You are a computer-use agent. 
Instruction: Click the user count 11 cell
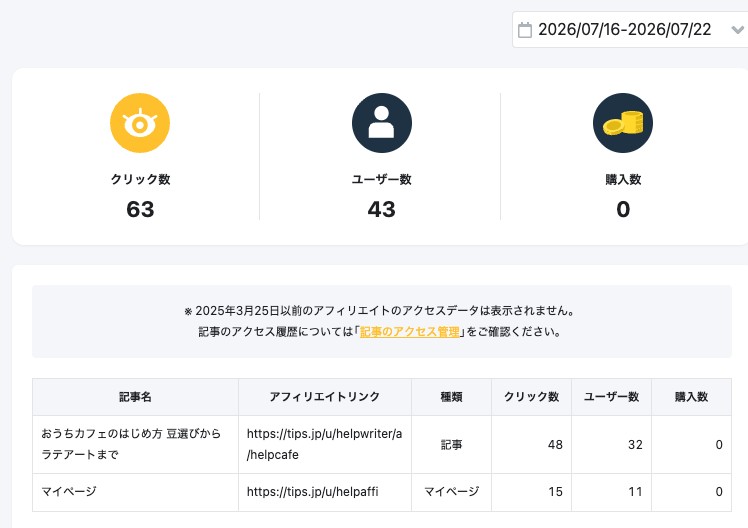point(612,492)
